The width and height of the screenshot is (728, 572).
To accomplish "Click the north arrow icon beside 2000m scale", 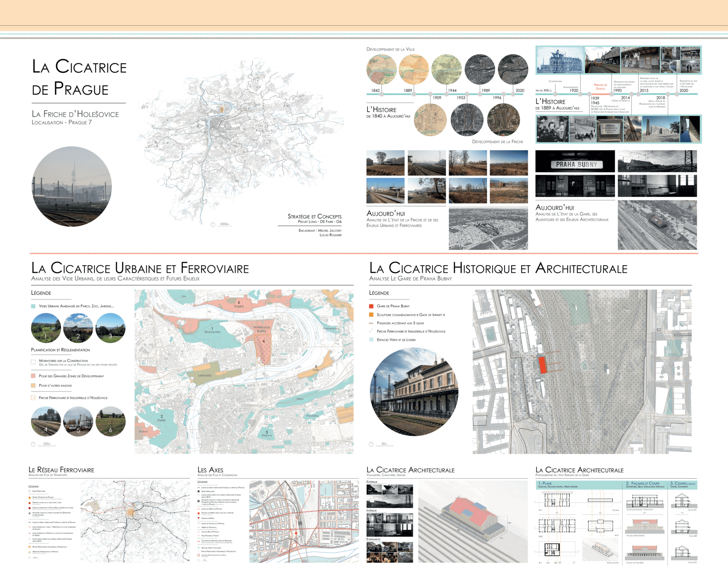I will pyautogui.click(x=213, y=225).
